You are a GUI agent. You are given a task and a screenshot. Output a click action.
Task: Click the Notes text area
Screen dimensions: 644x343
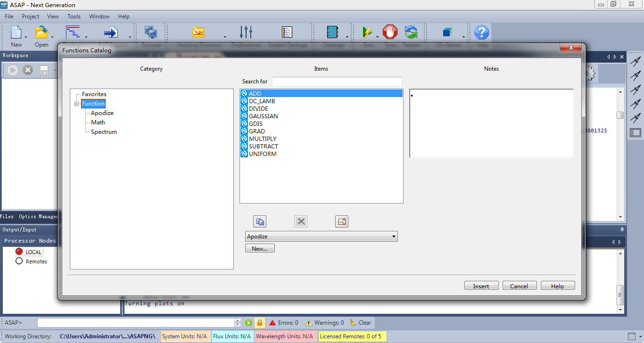tap(492, 123)
